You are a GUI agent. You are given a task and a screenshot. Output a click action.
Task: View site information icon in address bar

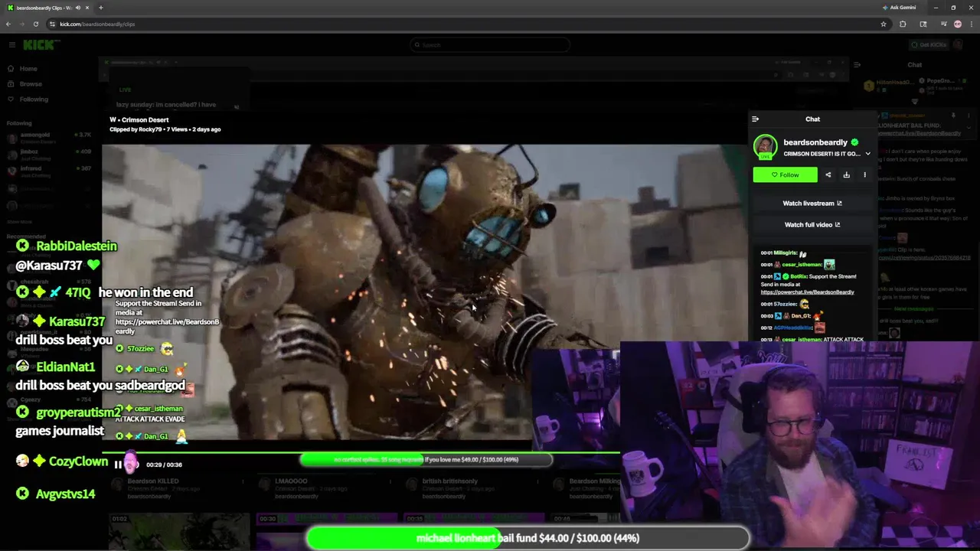pos(52,24)
